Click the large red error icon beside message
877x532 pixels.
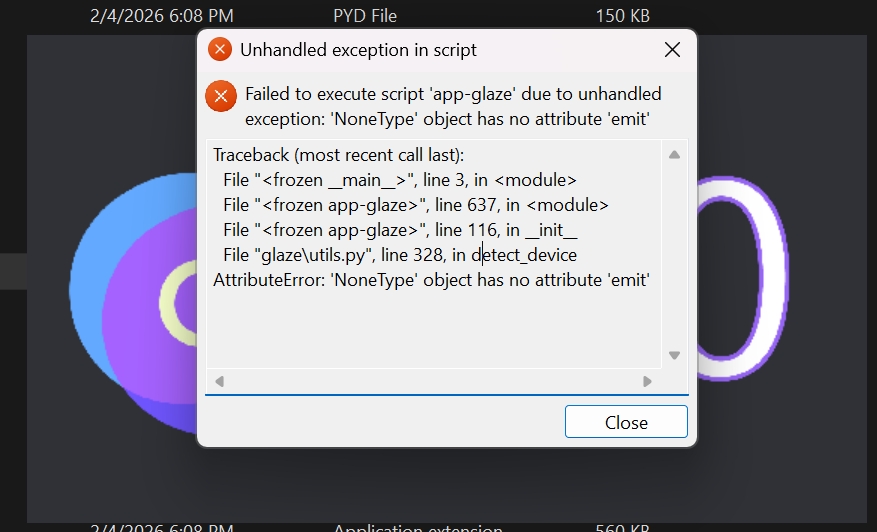[221, 96]
